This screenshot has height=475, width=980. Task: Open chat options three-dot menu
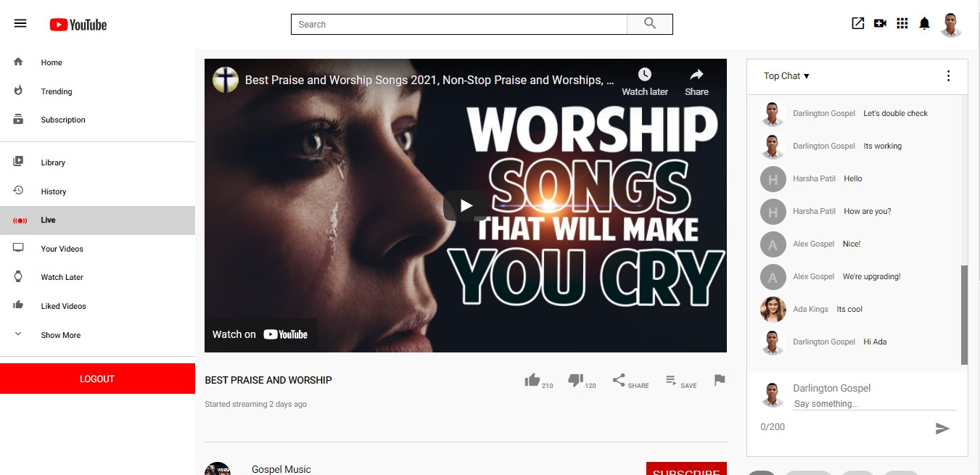948,76
